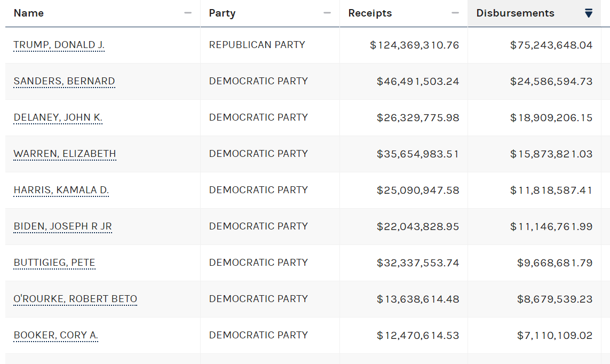The height and width of the screenshot is (364, 610).
Task: Click the Party column header
Action: click(x=222, y=13)
